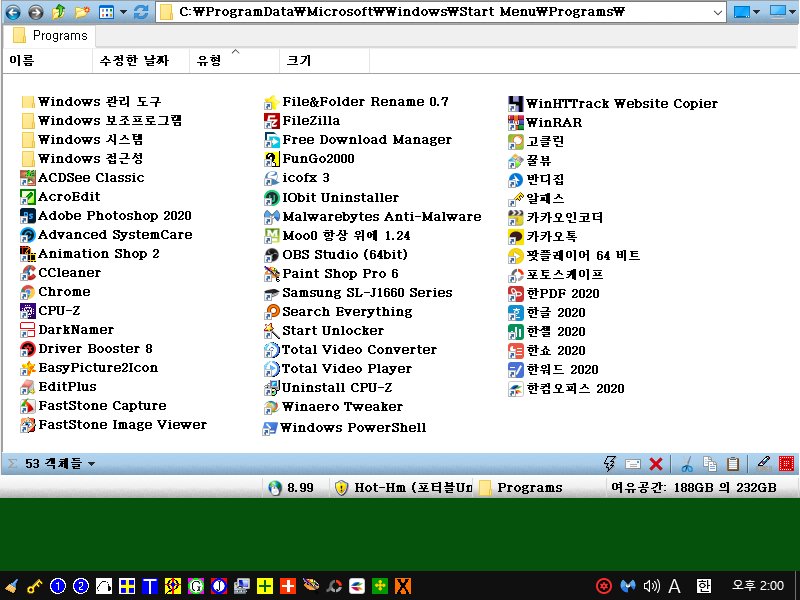Viewport: 800px width, 600px height.
Task: Select Adobe Photoshop 2020 shortcut
Action: coord(106,215)
